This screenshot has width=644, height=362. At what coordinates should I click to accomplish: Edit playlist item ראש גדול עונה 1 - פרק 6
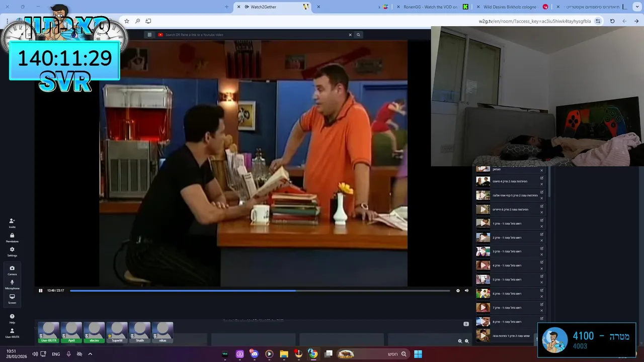coord(542,291)
